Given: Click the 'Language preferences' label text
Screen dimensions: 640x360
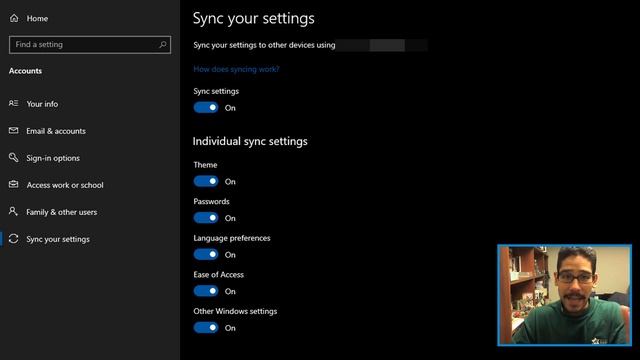Looking at the screenshot, I should tap(232, 238).
